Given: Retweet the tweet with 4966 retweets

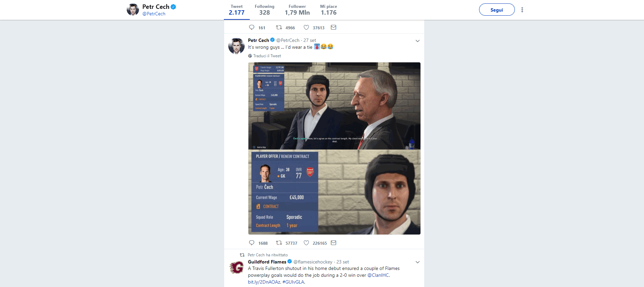Looking at the screenshot, I should point(279,27).
